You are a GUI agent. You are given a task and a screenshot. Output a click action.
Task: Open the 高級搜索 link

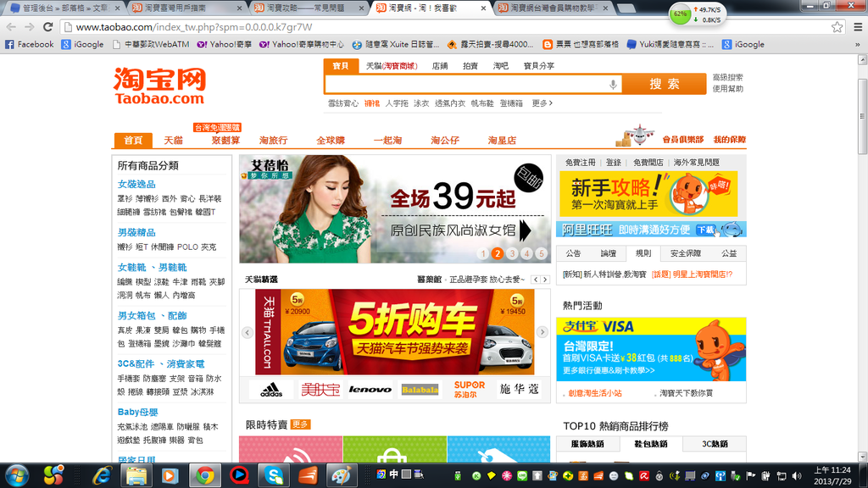coord(727,77)
